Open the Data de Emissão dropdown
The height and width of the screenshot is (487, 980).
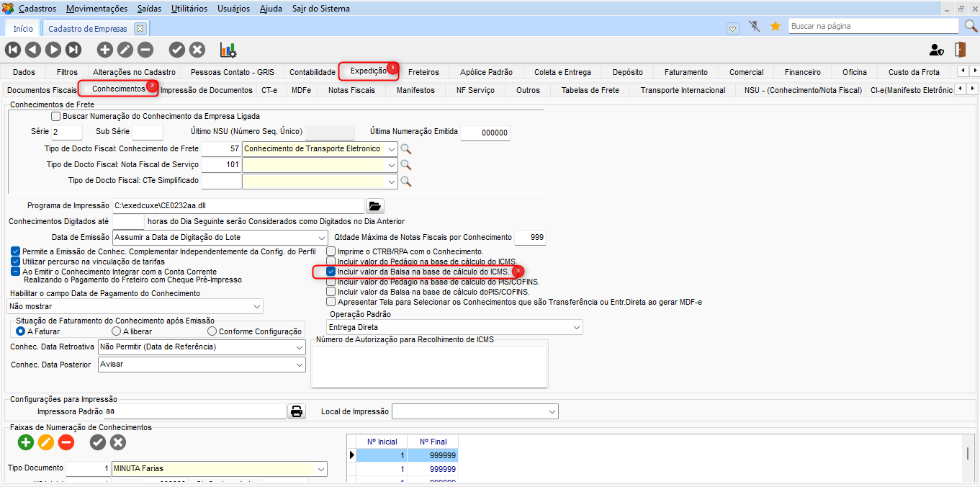point(321,238)
